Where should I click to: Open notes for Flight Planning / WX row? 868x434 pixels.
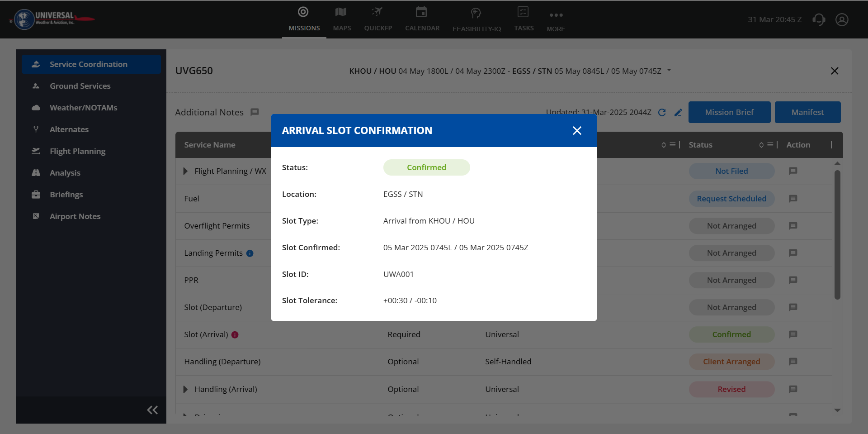[793, 171]
